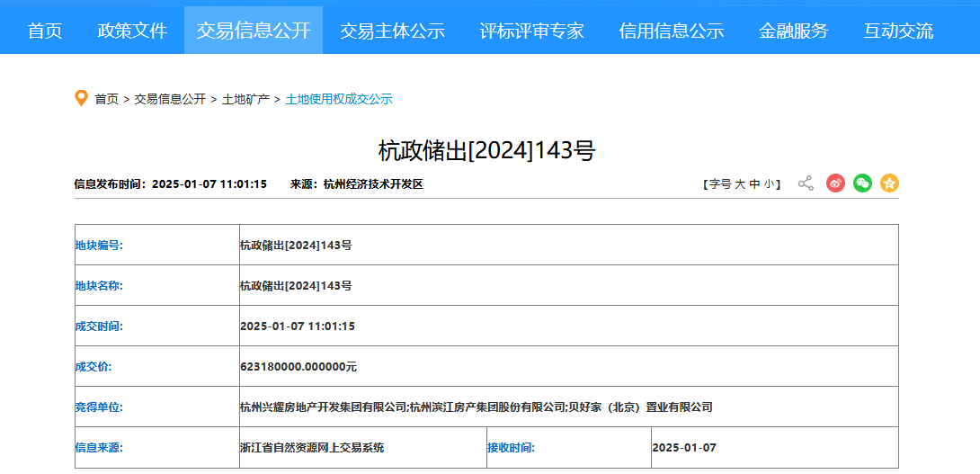980x474 pixels.
Task: Click 土地使用权成交公示 breadcrumb link
Action: click(x=339, y=99)
